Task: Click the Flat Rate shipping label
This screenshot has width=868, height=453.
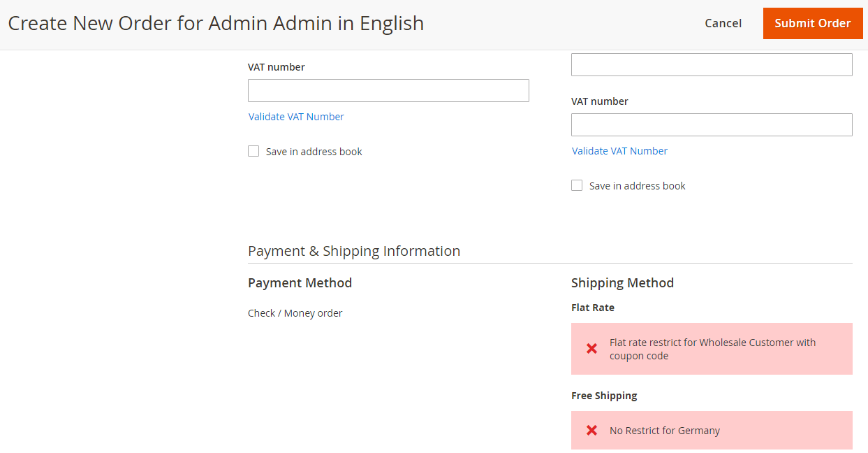Action: pos(593,308)
